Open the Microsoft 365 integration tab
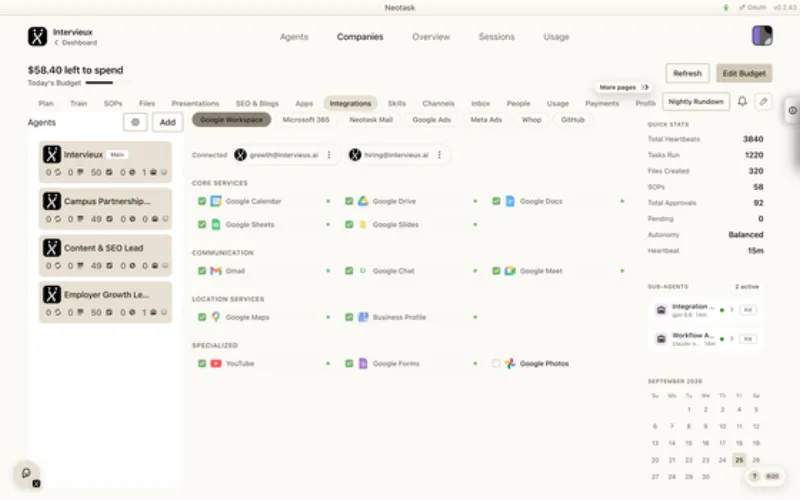The image size is (800, 500). pyautogui.click(x=306, y=120)
